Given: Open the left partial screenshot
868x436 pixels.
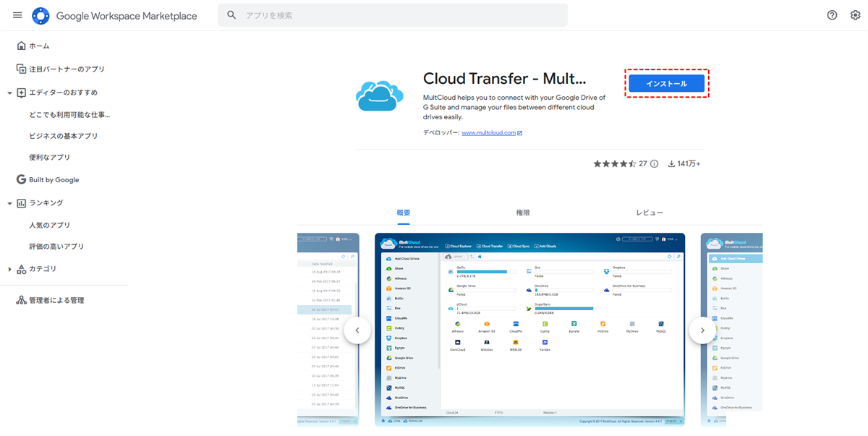Looking at the screenshot, I should pos(328,330).
